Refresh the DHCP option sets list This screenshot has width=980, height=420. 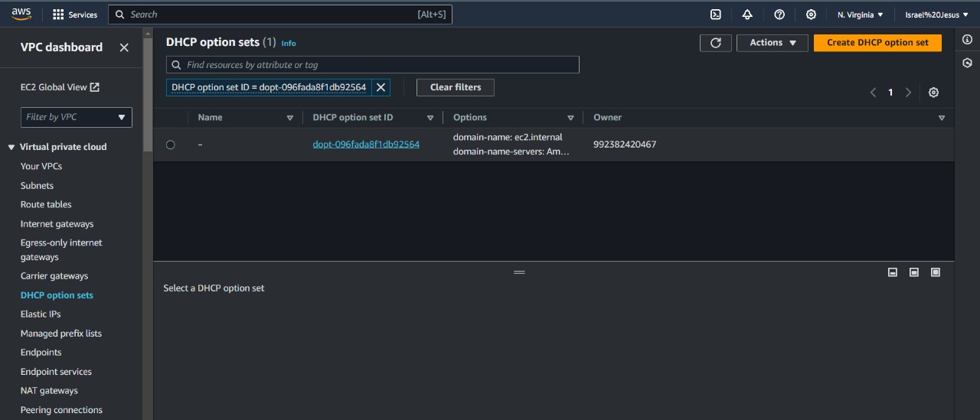pos(716,43)
